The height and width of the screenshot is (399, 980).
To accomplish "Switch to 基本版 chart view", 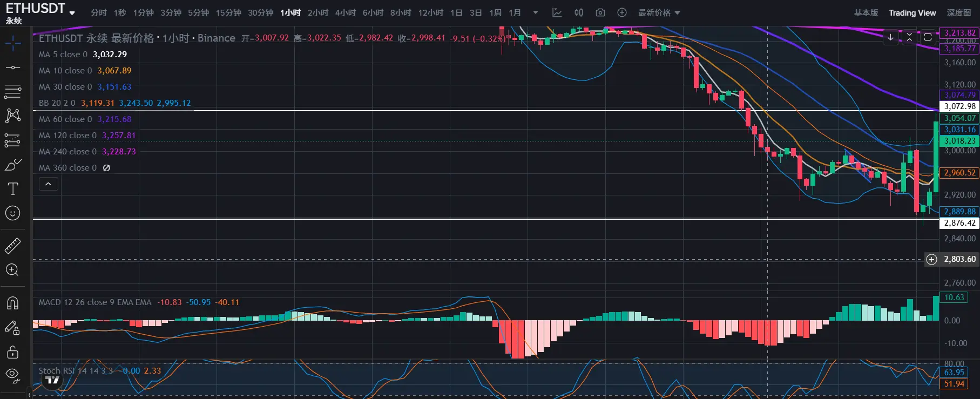I will tap(866, 12).
